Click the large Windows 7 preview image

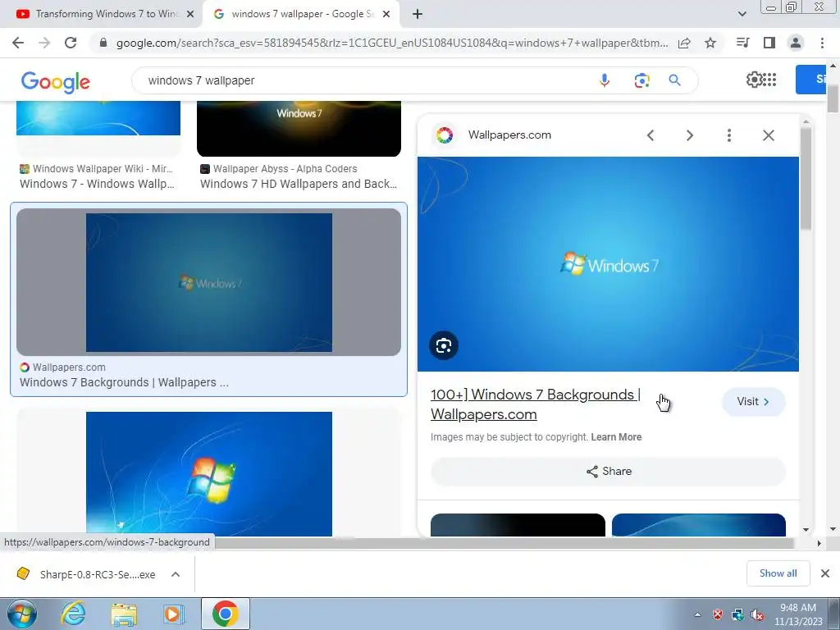point(608,263)
